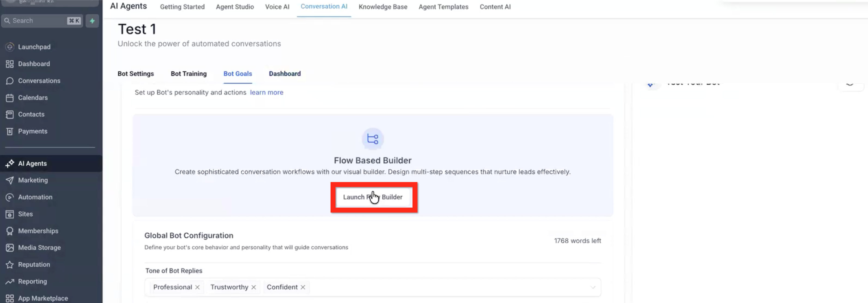Image resolution: width=868 pixels, height=303 pixels.
Task: Click the Flow Based Builder icon
Action: (x=372, y=139)
